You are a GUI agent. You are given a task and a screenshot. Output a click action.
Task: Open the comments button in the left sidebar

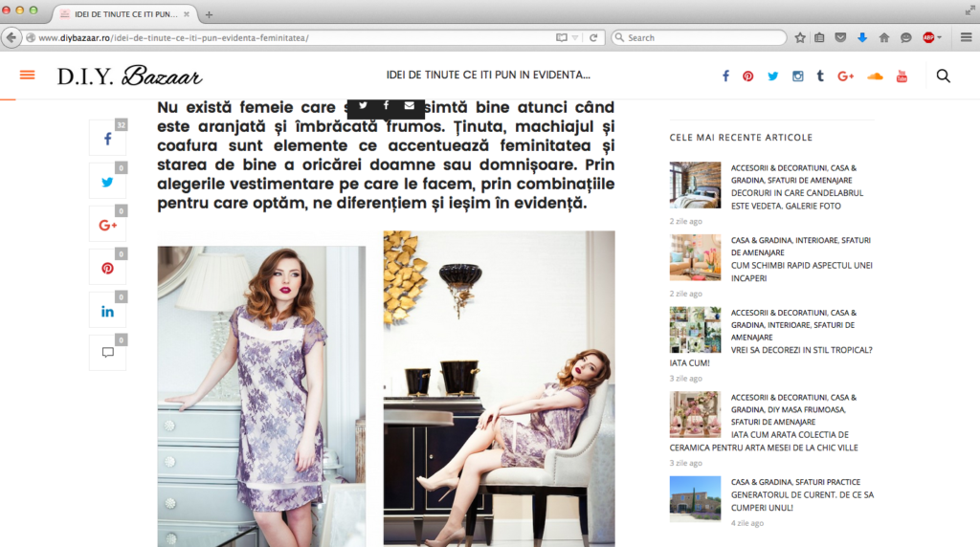tap(107, 353)
